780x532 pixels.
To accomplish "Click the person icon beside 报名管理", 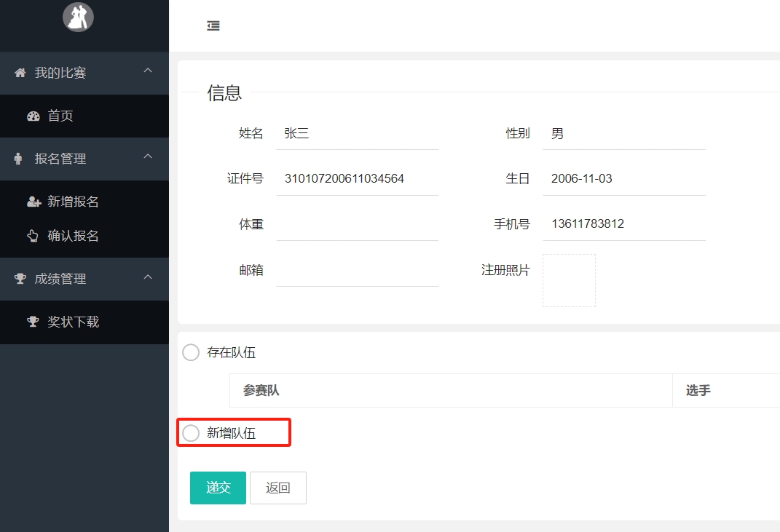I will (x=19, y=159).
